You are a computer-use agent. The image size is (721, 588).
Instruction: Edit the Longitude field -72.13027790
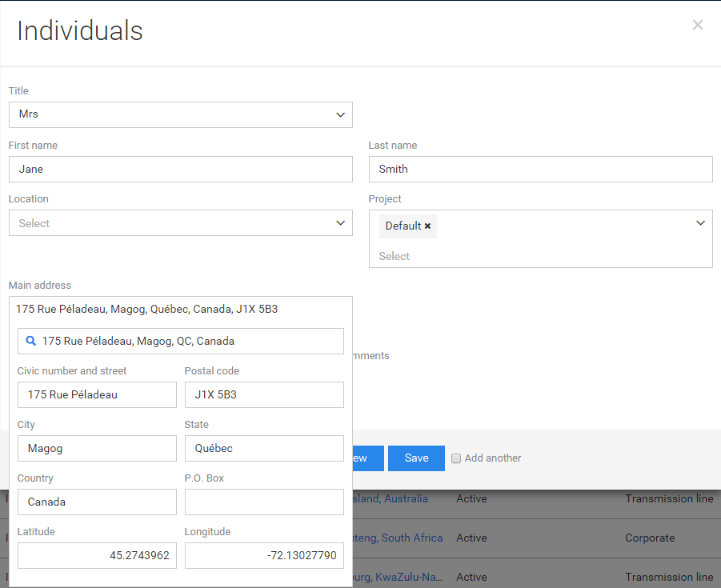pyautogui.click(x=264, y=556)
